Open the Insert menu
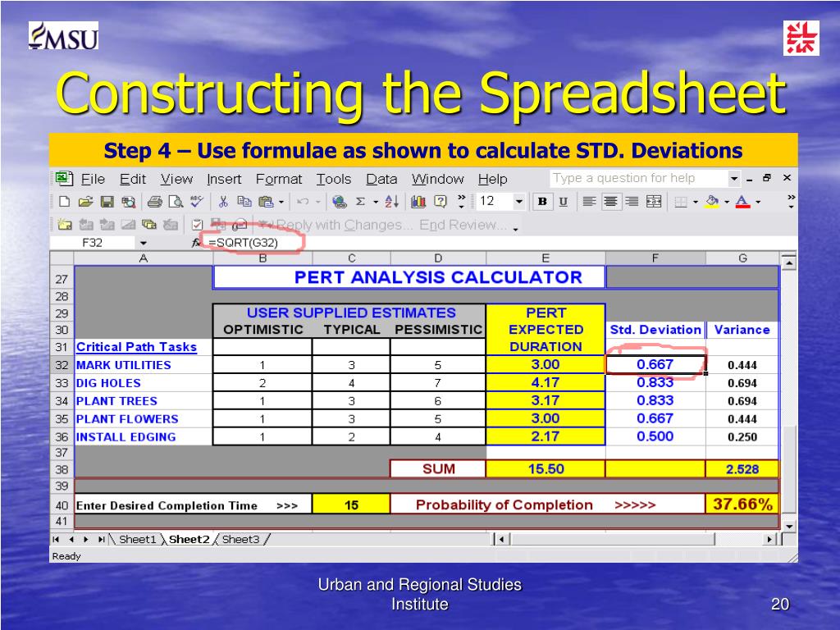The height and width of the screenshot is (630, 840). (x=224, y=179)
